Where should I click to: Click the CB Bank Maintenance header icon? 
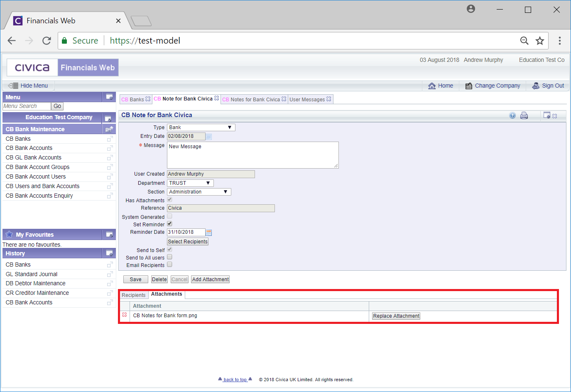tap(109, 129)
